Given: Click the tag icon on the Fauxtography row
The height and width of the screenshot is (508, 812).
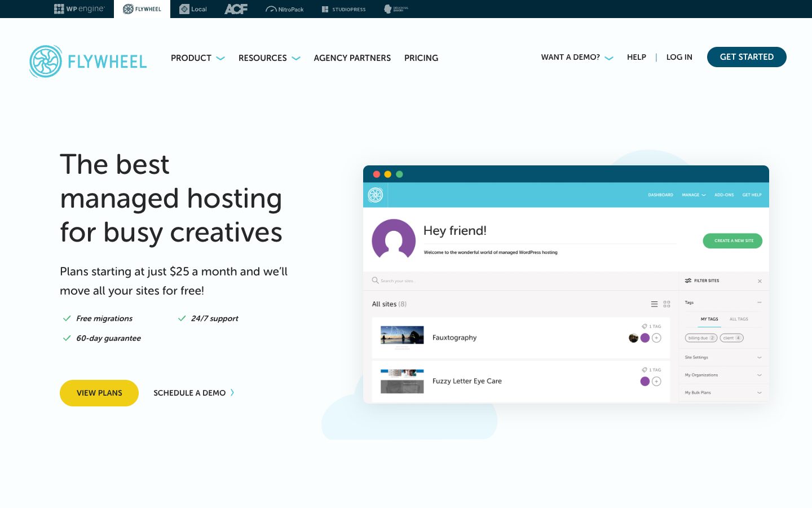Looking at the screenshot, I should 644,326.
